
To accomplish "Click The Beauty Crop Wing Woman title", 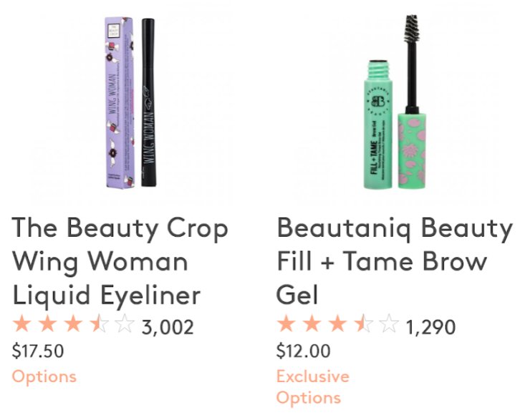I will pyautogui.click(x=120, y=261).
